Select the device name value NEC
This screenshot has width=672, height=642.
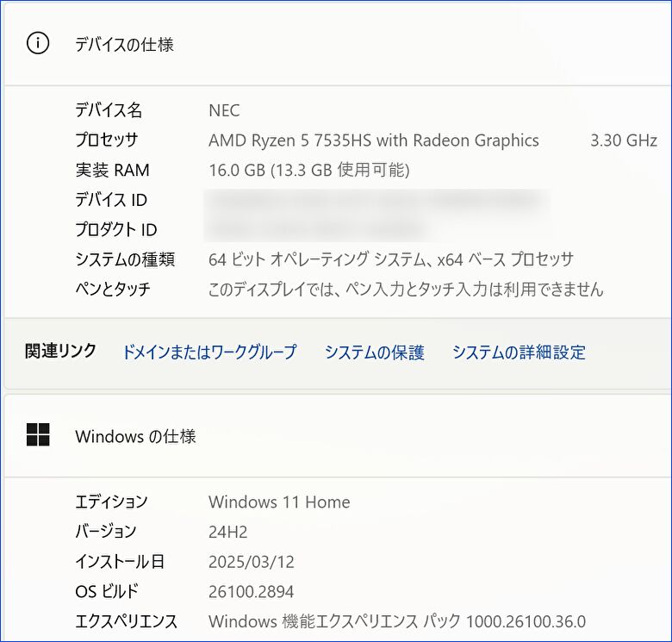pos(224,110)
